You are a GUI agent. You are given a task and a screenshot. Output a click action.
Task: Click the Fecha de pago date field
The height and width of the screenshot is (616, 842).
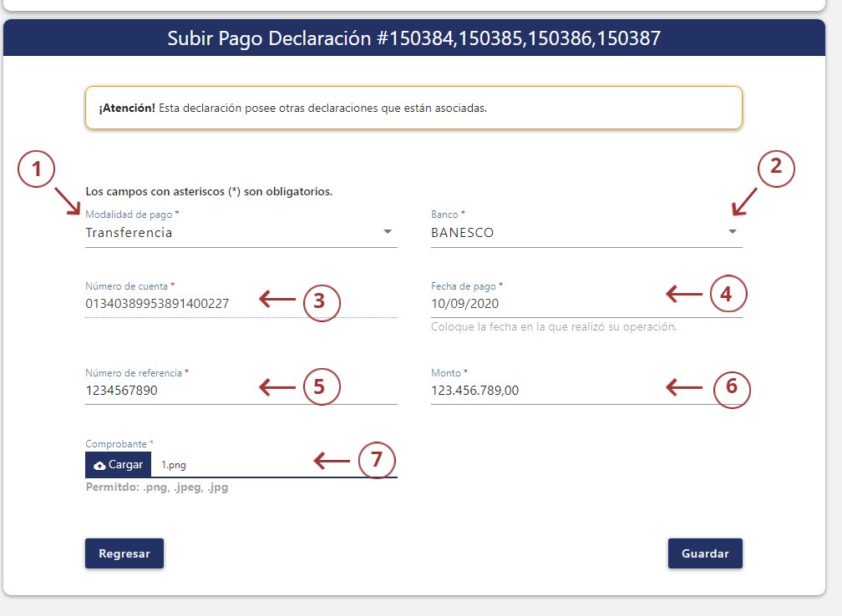[543, 305]
